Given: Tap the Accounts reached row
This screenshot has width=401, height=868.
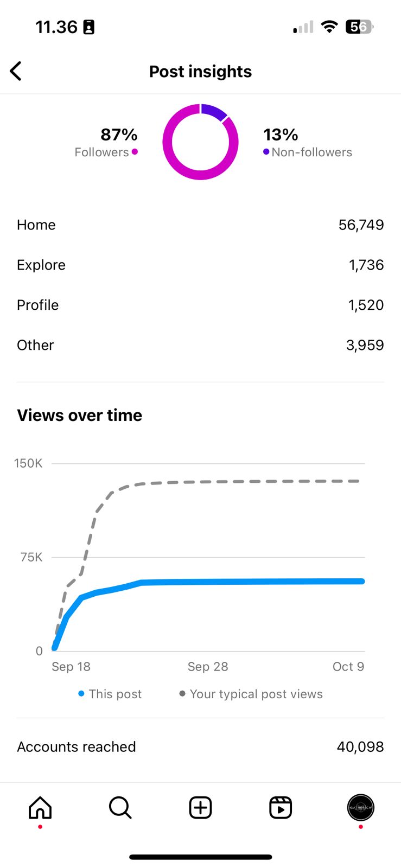Looking at the screenshot, I should coord(200,746).
